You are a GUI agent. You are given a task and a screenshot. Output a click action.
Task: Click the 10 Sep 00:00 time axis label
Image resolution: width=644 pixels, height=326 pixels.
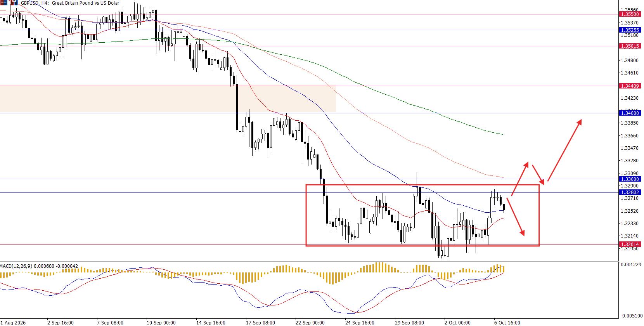pos(160,323)
